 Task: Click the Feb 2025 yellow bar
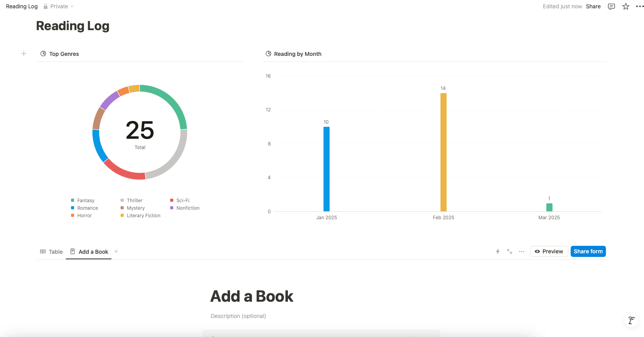[x=443, y=152]
